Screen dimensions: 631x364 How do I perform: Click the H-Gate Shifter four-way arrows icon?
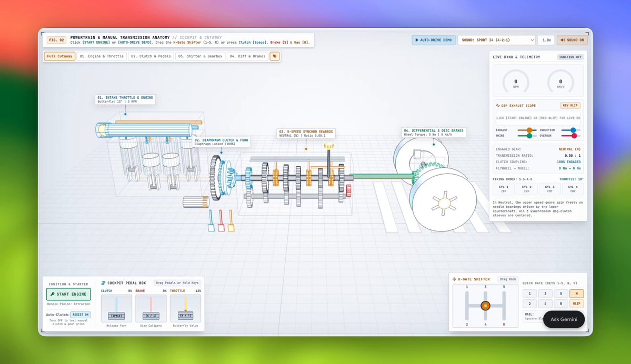coord(454,279)
